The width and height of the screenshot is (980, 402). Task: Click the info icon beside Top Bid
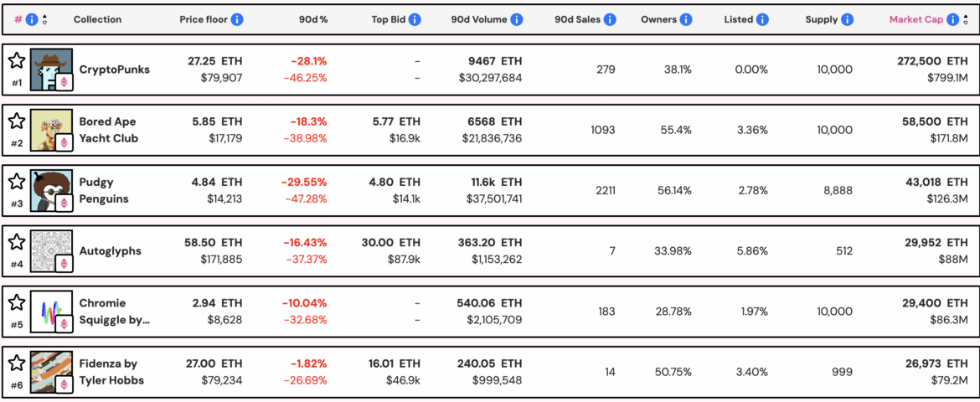coord(415,19)
